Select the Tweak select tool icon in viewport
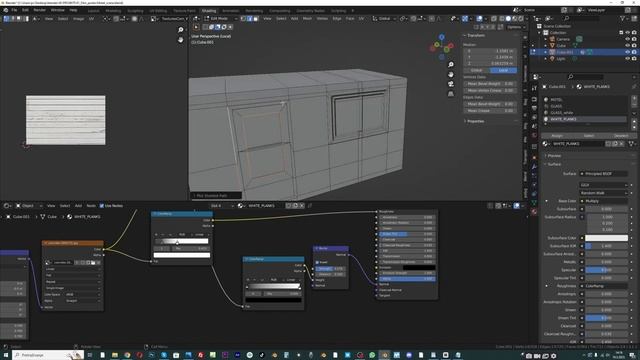640x360 pixels. [x=196, y=27]
